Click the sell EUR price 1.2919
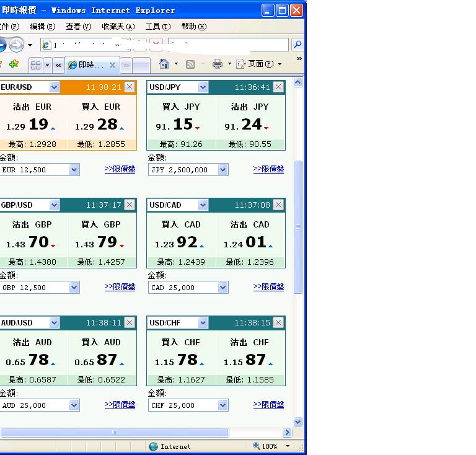Screen dimensions: 476x455 30,125
